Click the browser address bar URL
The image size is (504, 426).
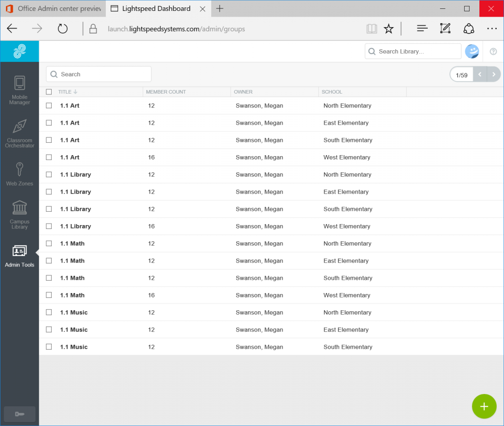[176, 29]
